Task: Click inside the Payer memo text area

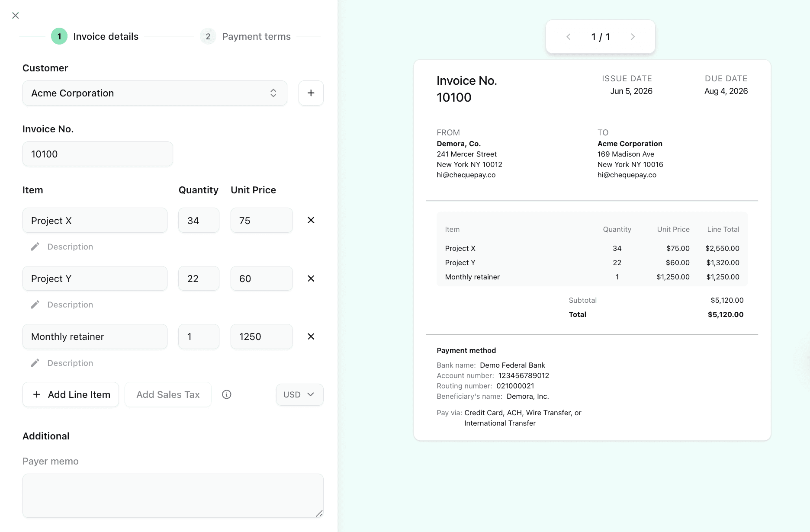Action: pyautogui.click(x=173, y=496)
